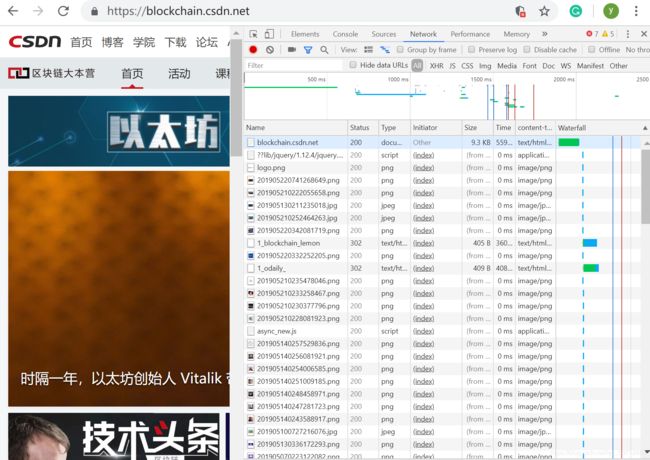Viewport: 650px width, 460px height.
Task: Toggle the Offline checkbox
Action: point(592,50)
